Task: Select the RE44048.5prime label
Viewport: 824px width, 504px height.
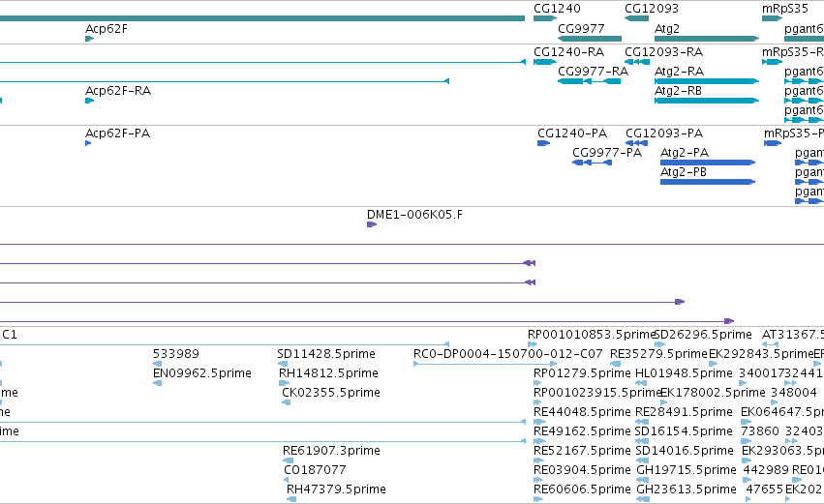Action: pyautogui.click(x=582, y=411)
